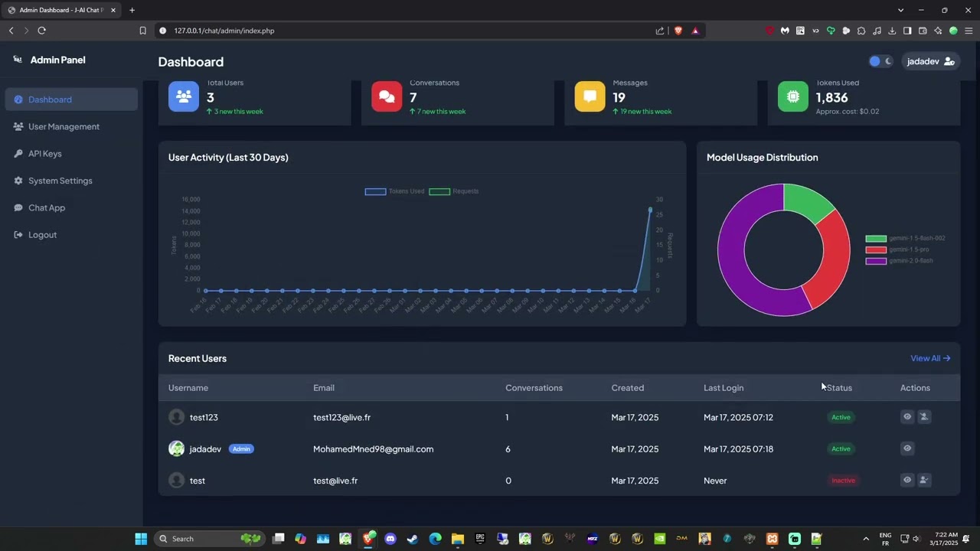980x551 pixels.
Task: Select email MohamedMned98@gmail.com
Action: pos(373,449)
